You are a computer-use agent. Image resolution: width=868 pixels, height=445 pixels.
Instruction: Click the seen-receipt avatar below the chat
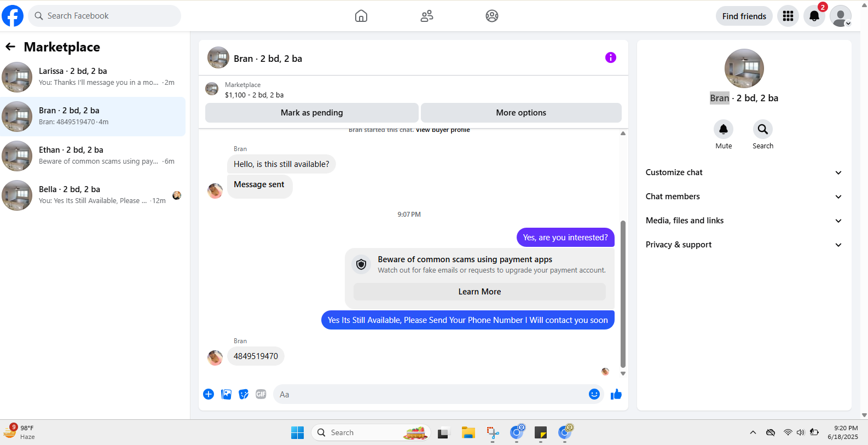coord(605,372)
